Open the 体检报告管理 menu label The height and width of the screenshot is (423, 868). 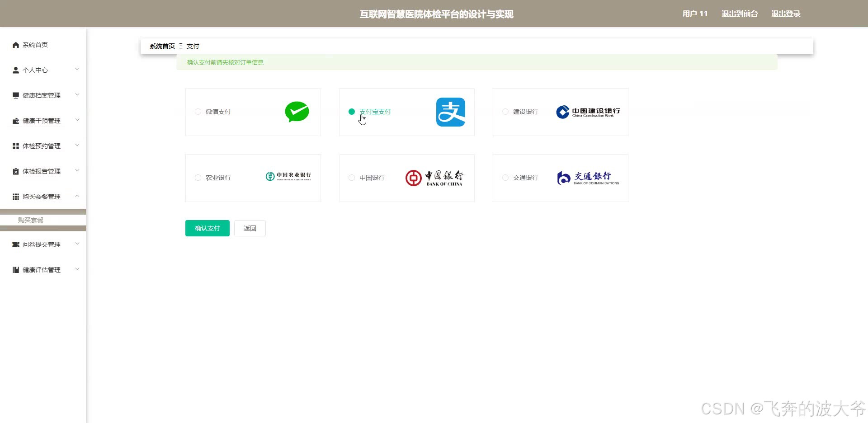(42, 171)
